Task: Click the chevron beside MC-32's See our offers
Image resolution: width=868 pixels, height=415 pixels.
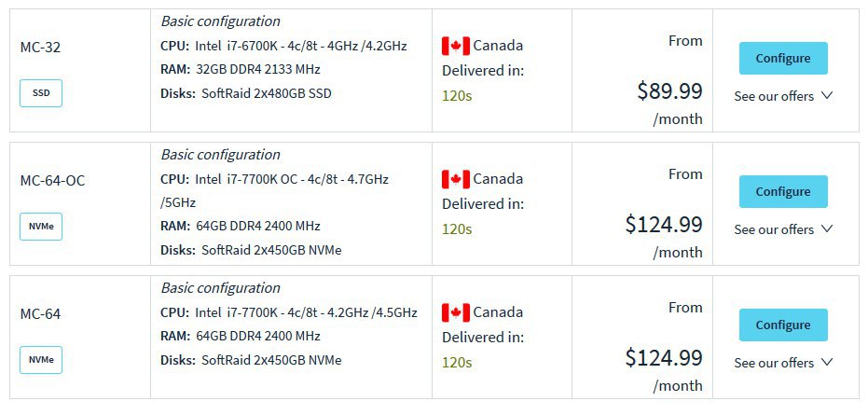Action: click(x=827, y=95)
